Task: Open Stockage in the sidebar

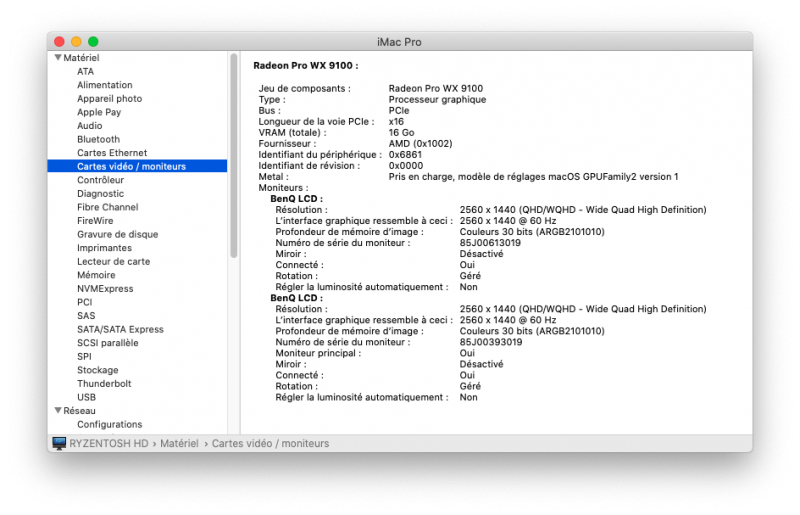Action: point(97,370)
